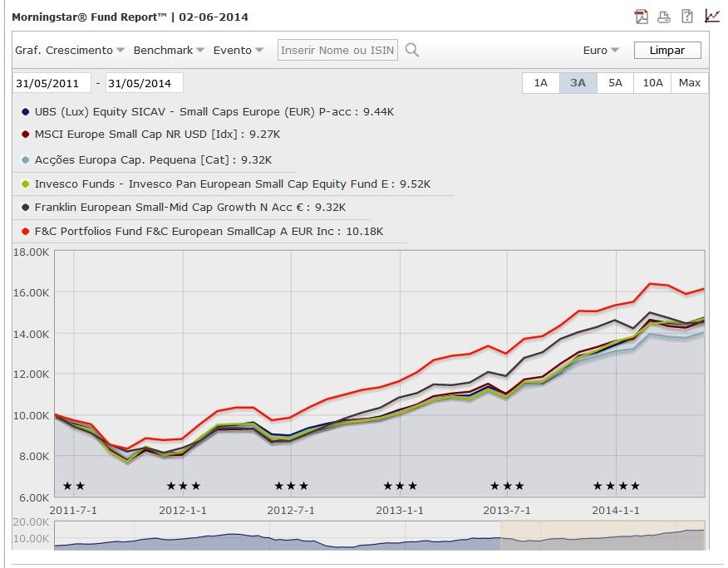The height and width of the screenshot is (568, 728).
Task: Click the F&C fund red legend dot
Action: point(26,232)
